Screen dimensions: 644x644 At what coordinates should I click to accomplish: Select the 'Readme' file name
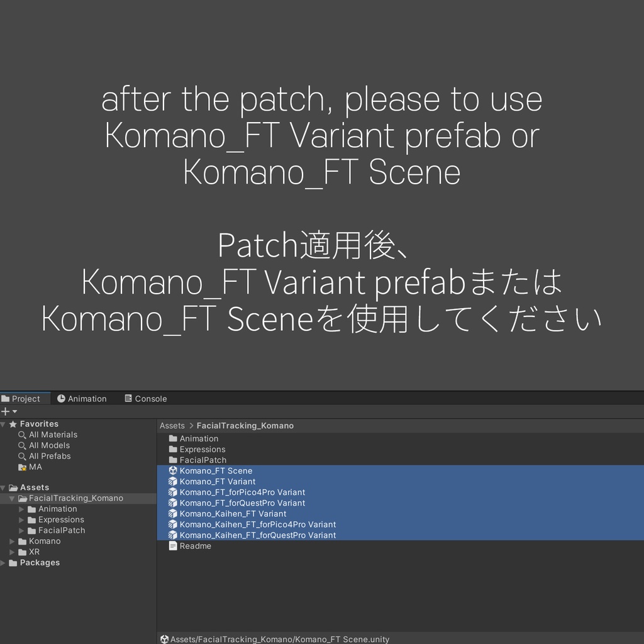pos(196,546)
